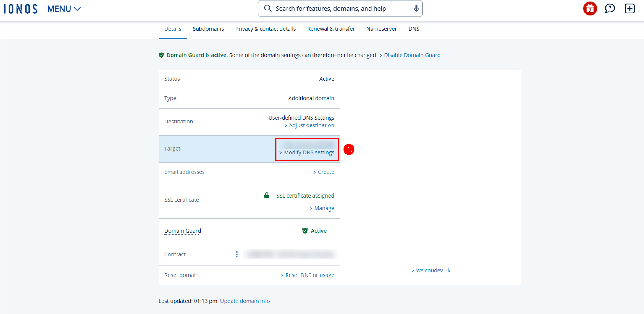
Task: Click the Active shield icon in Domain Guard row
Action: pos(305,231)
